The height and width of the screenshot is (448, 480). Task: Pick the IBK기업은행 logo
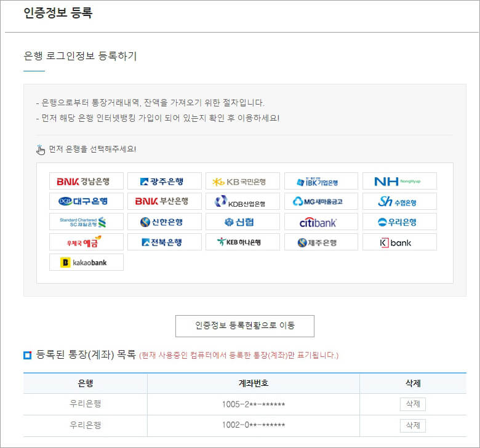(321, 181)
